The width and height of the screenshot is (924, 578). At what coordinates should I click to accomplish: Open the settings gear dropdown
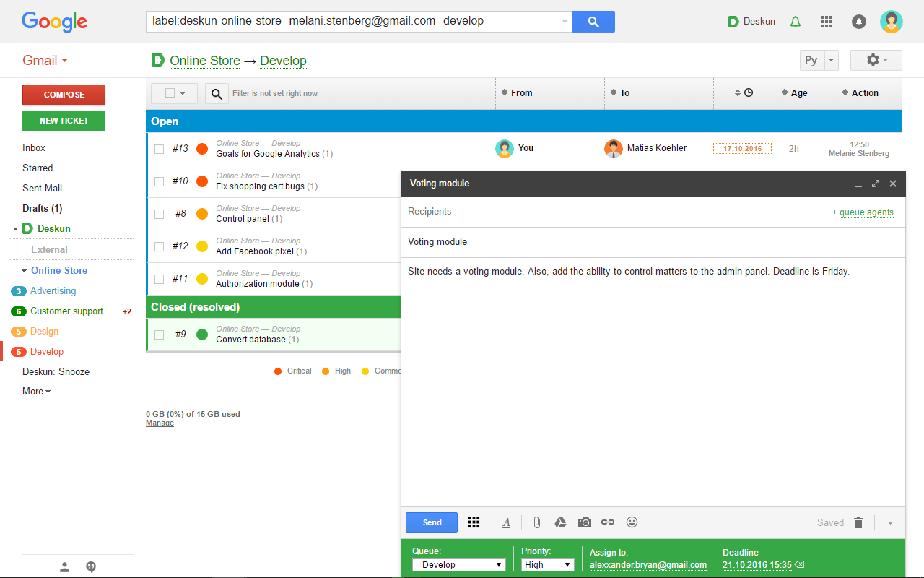point(876,60)
